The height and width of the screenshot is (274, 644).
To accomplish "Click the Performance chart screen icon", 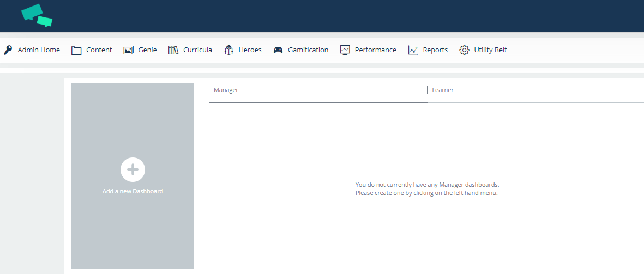I will 345,50.
